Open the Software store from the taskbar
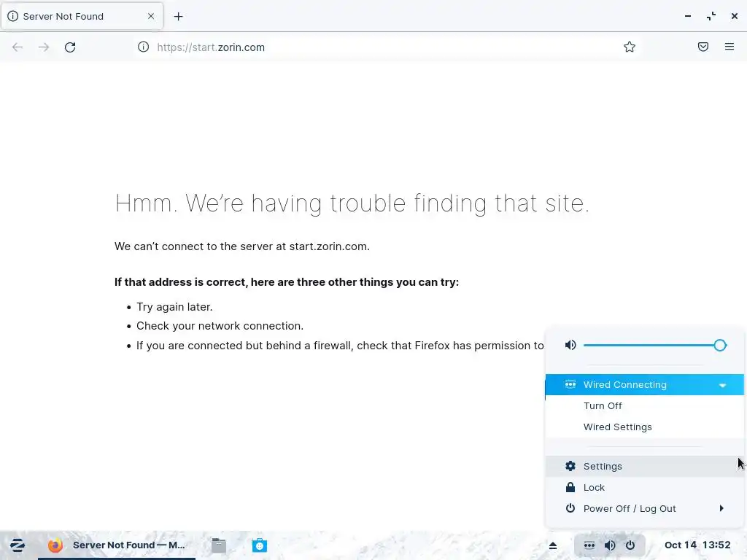Screen dimensions: 747x560 point(260,545)
